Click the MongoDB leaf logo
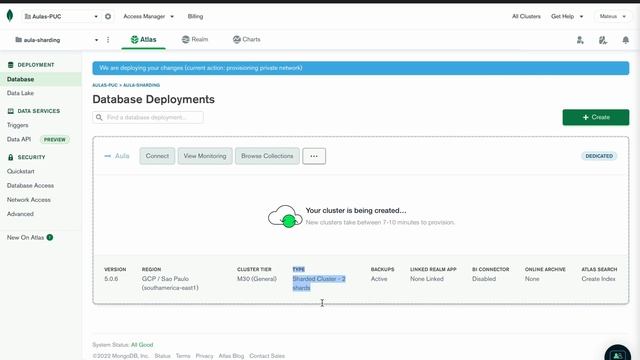The height and width of the screenshot is (360, 640). pyautogui.click(x=10, y=16)
